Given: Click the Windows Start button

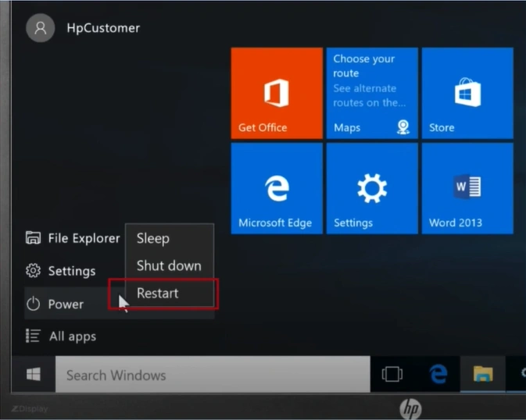Looking at the screenshot, I should point(34,374).
